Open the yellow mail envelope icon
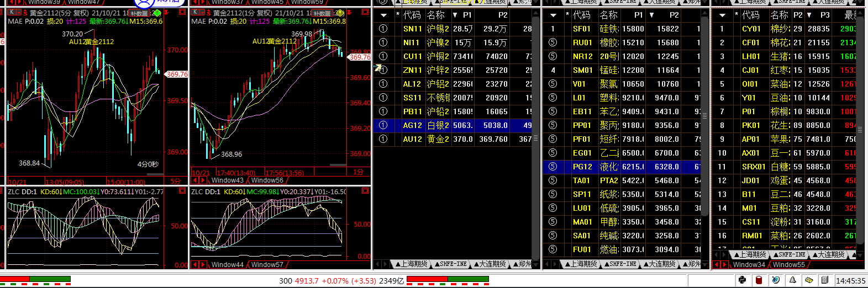 tap(809, 280)
